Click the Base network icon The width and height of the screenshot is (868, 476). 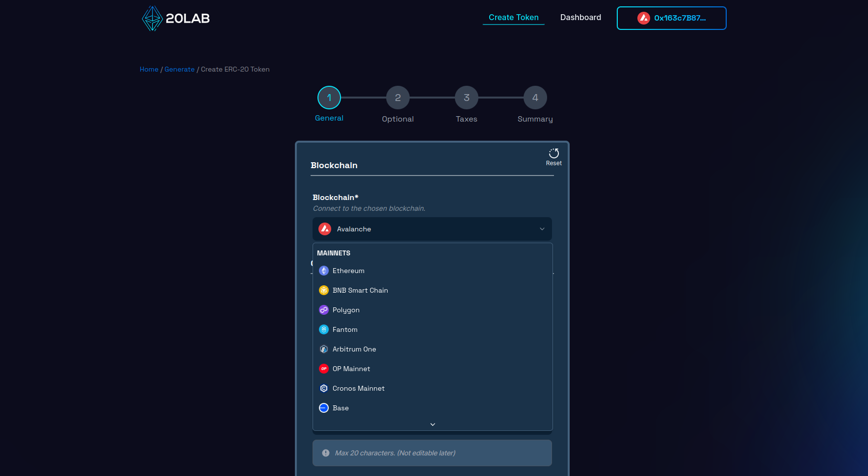point(324,408)
